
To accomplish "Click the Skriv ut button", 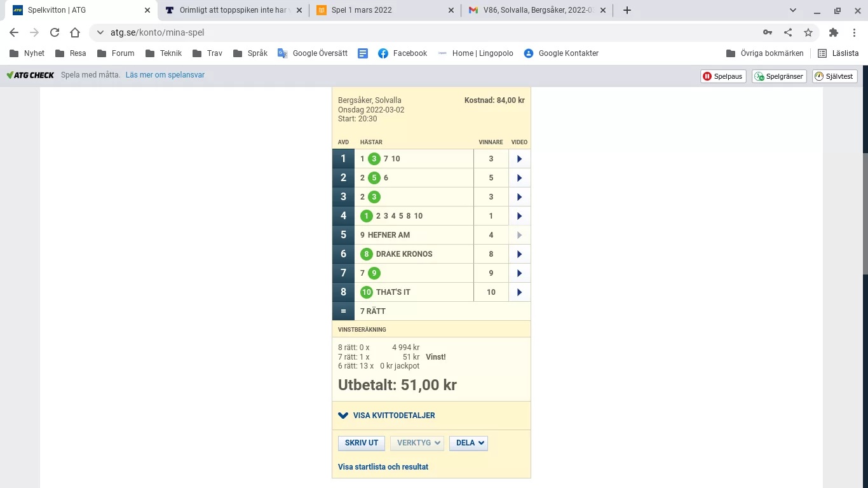I will (362, 443).
